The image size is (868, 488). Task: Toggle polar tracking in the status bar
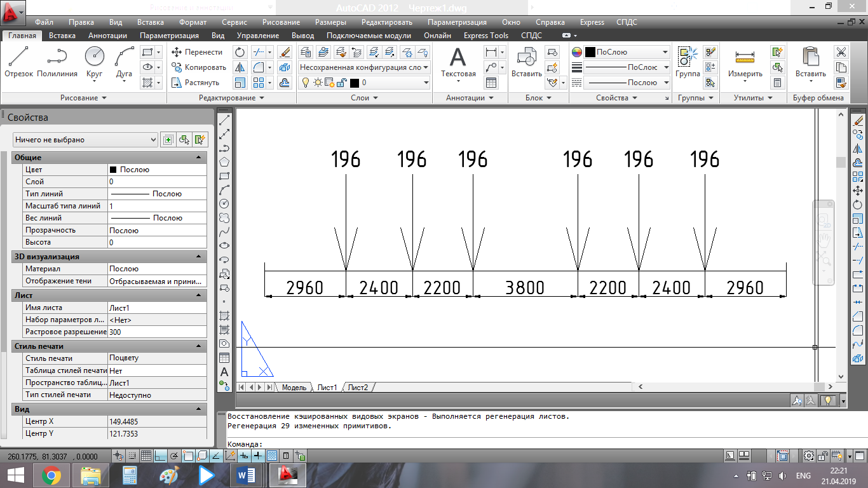point(174,456)
